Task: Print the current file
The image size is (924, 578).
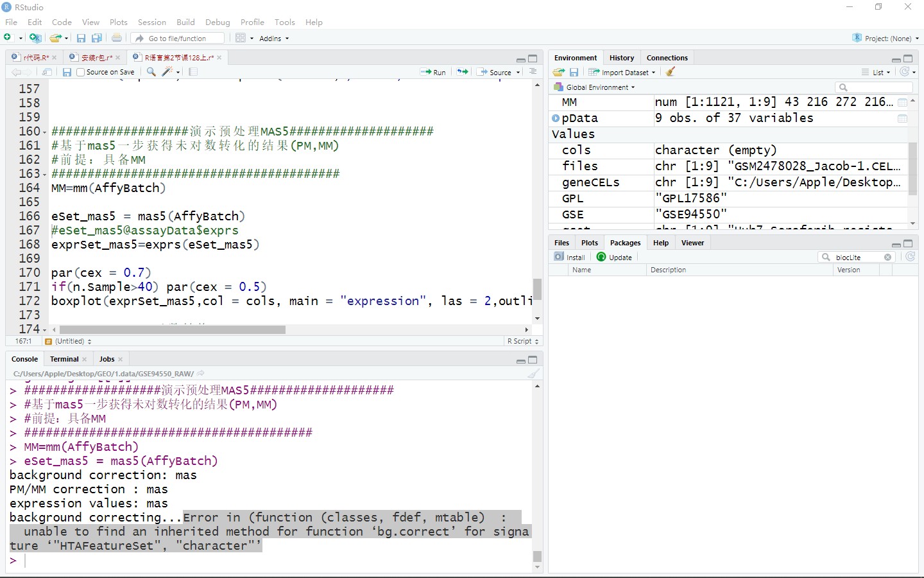Action: click(117, 38)
